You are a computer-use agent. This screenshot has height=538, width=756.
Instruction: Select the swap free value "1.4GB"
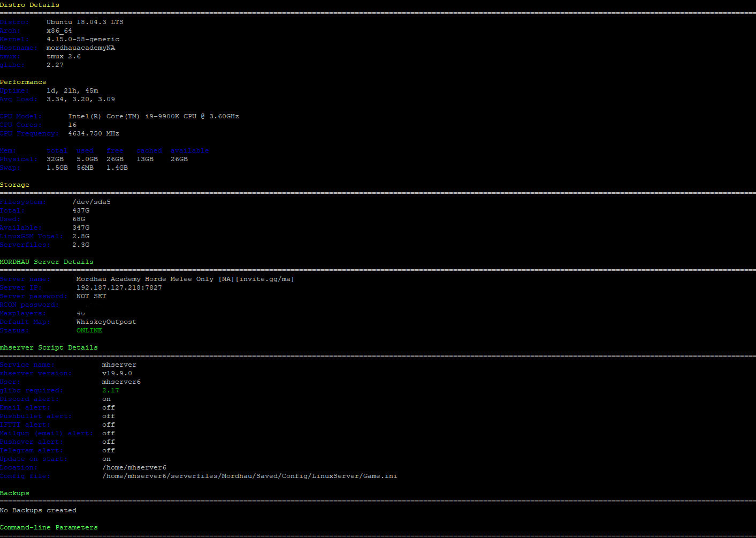[x=117, y=168]
